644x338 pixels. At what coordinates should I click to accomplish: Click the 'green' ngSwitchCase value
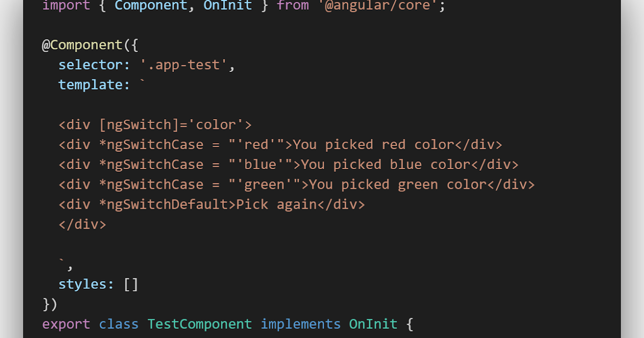pyautogui.click(x=265, y=185)
